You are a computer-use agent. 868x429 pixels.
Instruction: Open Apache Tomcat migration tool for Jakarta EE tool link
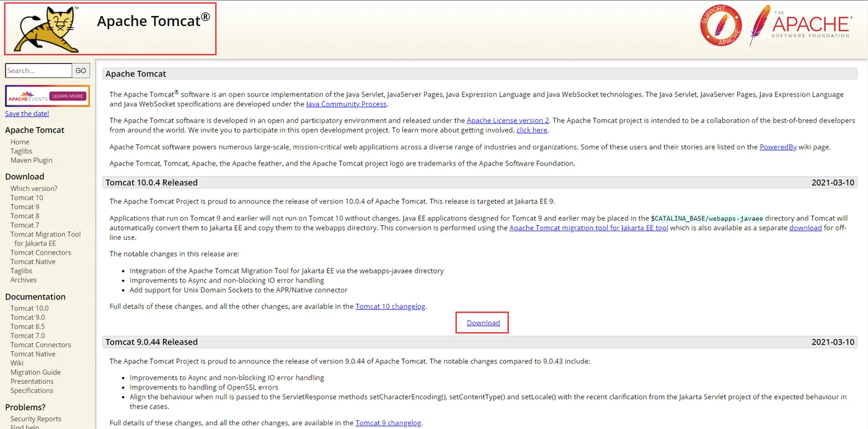[x=589, y=228]
